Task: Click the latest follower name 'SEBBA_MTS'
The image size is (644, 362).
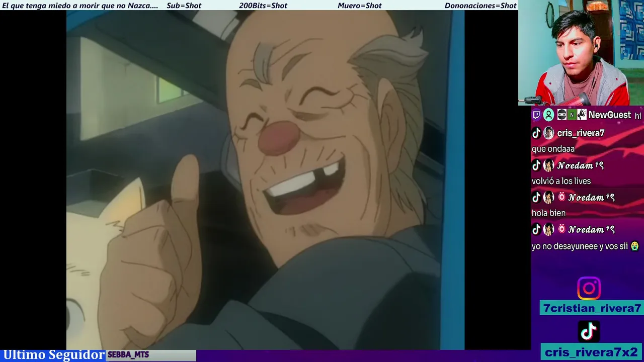Action: 128,355
